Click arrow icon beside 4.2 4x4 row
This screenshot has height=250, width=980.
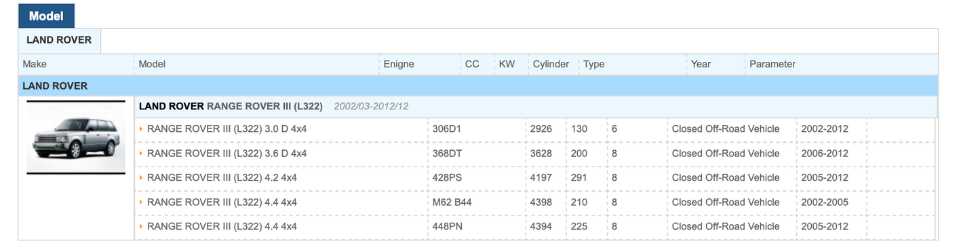pyautogui.click(x=141, y=178)
